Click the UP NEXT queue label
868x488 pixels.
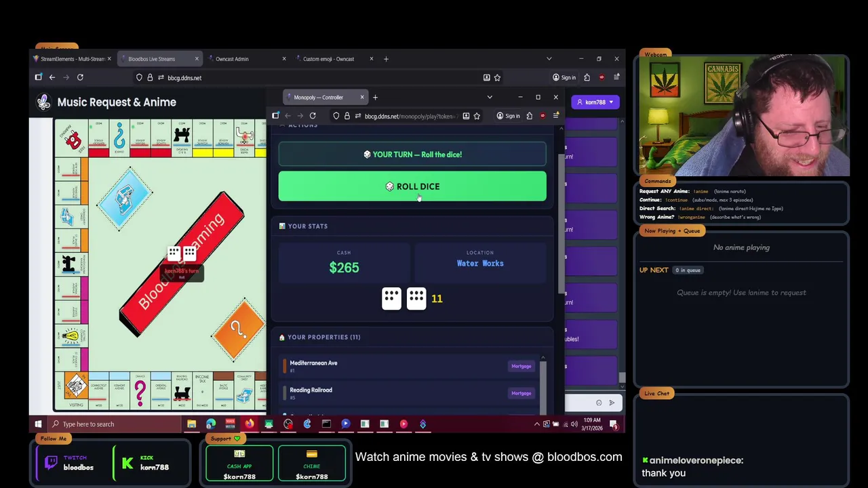point(654,270)
